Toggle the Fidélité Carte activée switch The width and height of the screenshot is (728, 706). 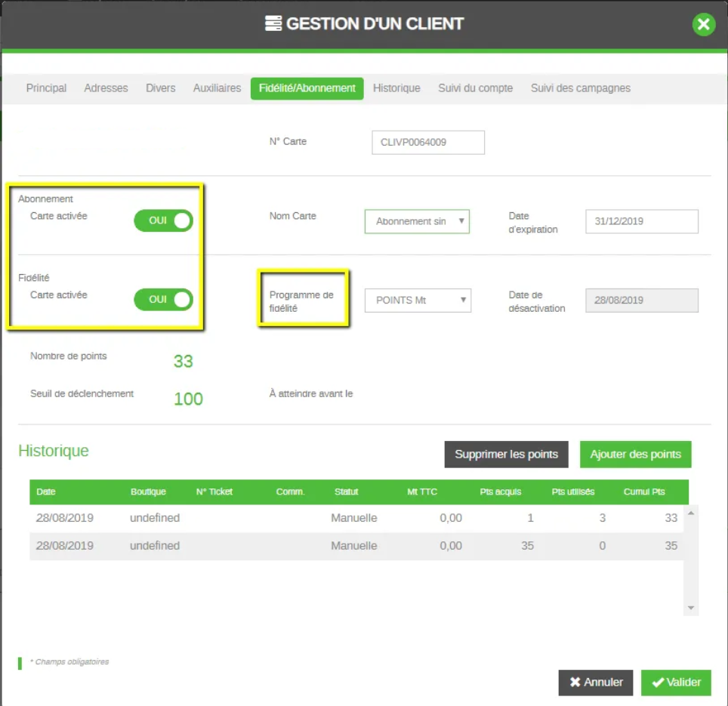pyautogui.click(x=164, y=300)
